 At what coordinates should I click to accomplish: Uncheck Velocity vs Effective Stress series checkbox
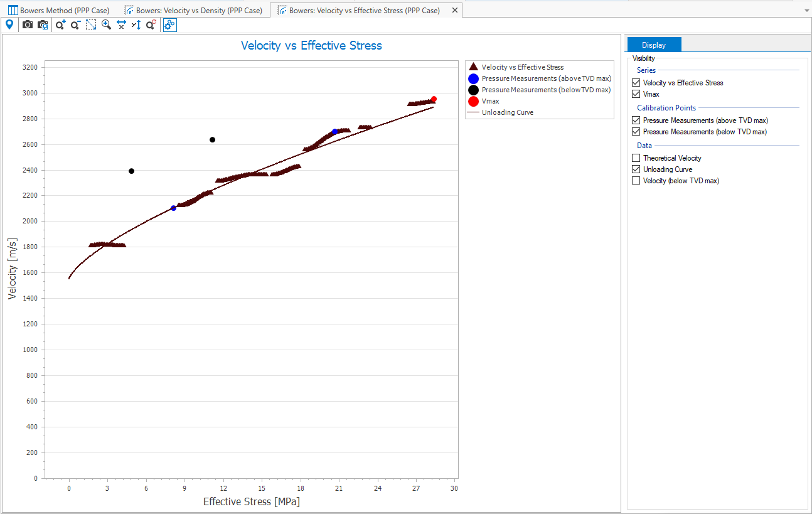(636, 83)
